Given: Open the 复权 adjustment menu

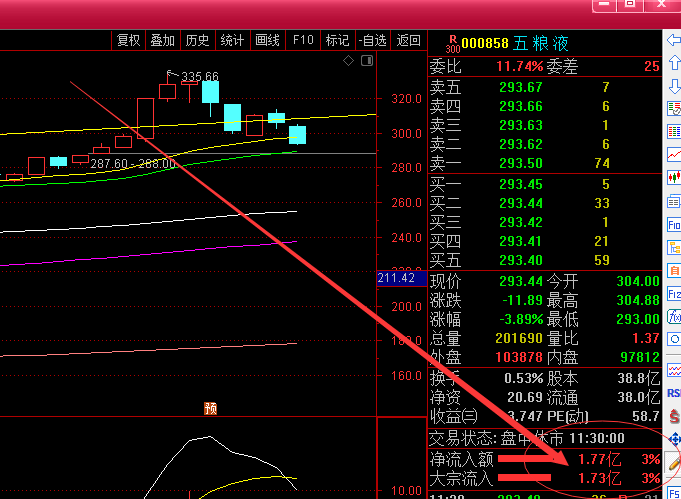Looking at the screenshot, I should pyautogui.click(x=128, y=40).
